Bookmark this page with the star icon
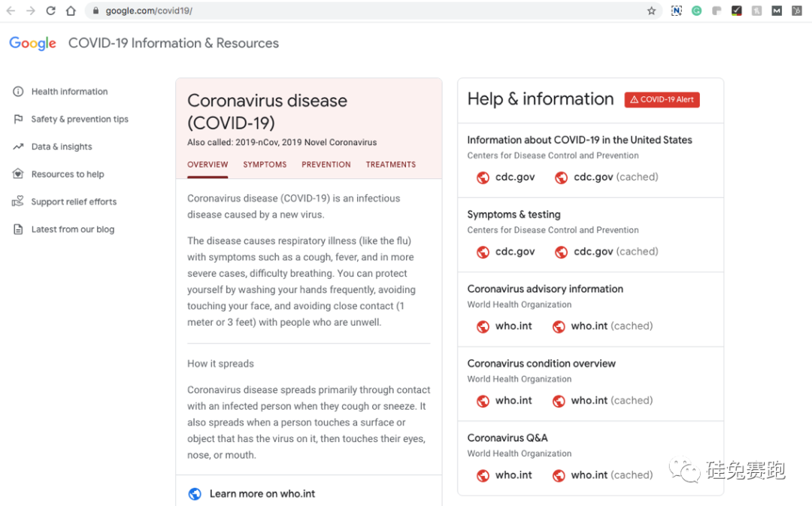This screenshot has height=506, width=812. (651, 11)
